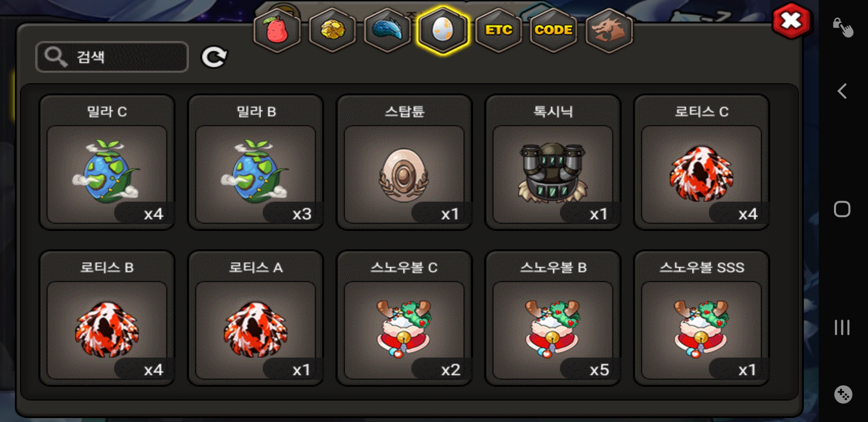Pick the 톡시닉 egg item
Viewport: 868px width, 422px height.
(x=553, y=162)
